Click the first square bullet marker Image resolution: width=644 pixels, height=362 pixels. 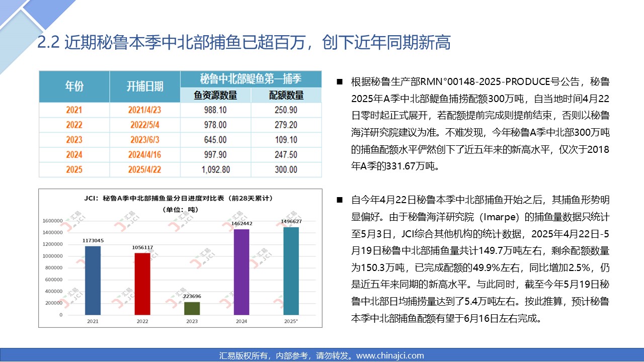tap(340, 82)
